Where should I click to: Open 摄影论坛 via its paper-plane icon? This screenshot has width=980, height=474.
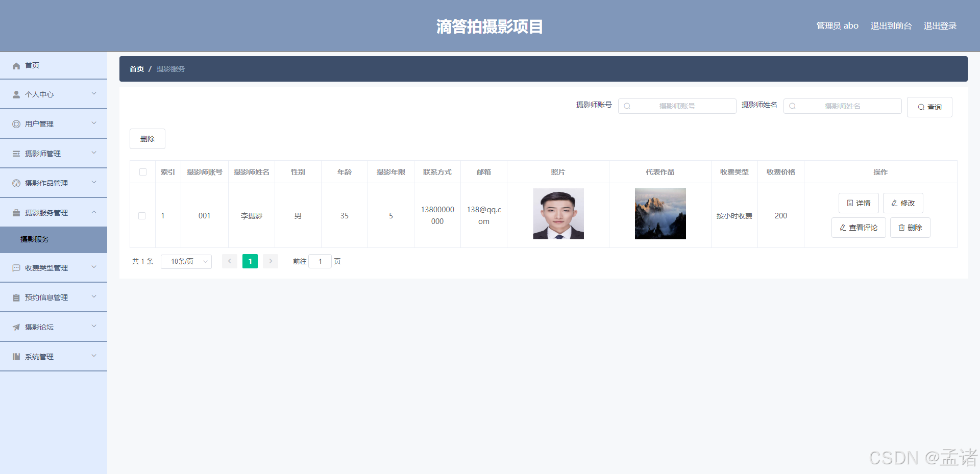(15, 327)
